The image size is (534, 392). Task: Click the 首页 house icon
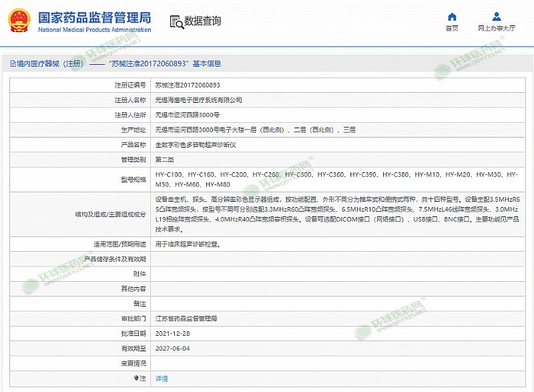452,17
